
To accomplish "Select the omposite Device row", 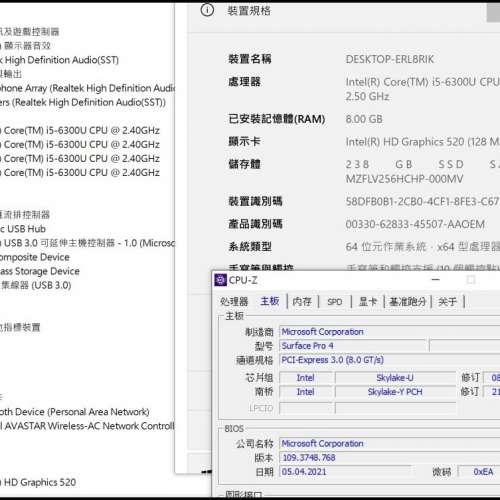I will [35, 257].
